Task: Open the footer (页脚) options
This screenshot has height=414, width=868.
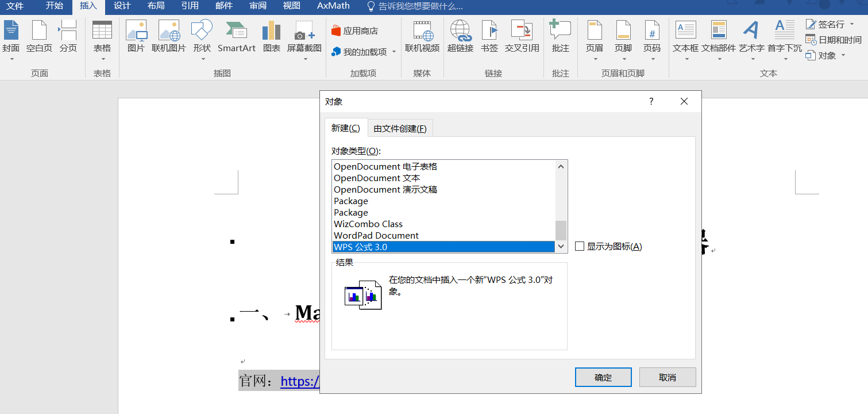Action: (x=623, y=40)
